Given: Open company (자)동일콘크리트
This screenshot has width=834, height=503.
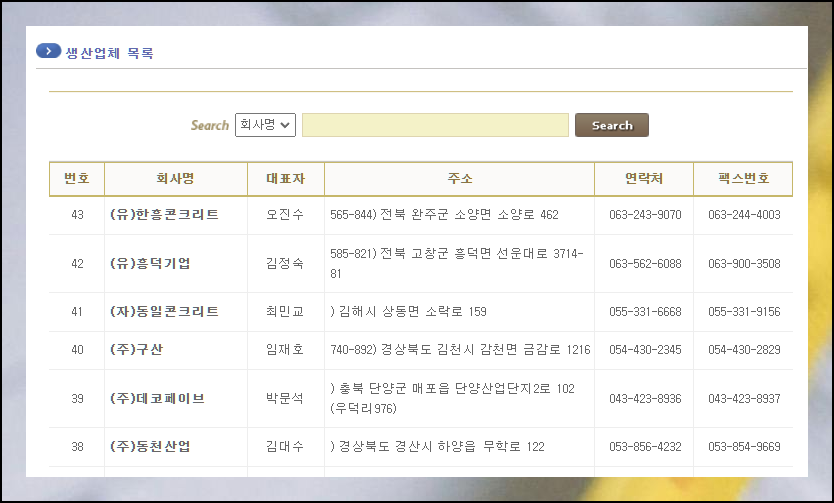Looking at the screenshot, I should [164, 311].
